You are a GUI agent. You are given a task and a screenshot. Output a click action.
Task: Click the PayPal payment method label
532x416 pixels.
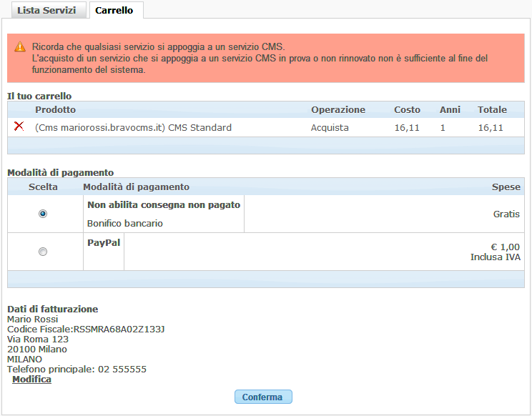click(x=104, y=243)
